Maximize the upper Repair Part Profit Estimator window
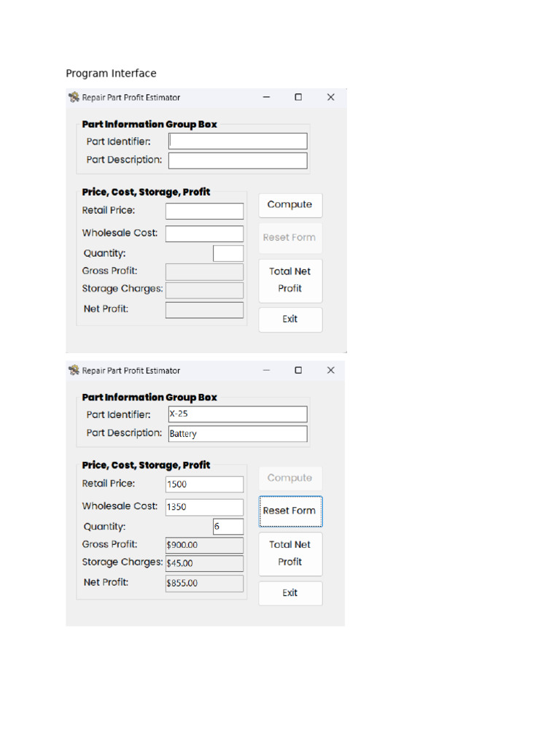This screenshot has width=560, height=747. (298, 97)
